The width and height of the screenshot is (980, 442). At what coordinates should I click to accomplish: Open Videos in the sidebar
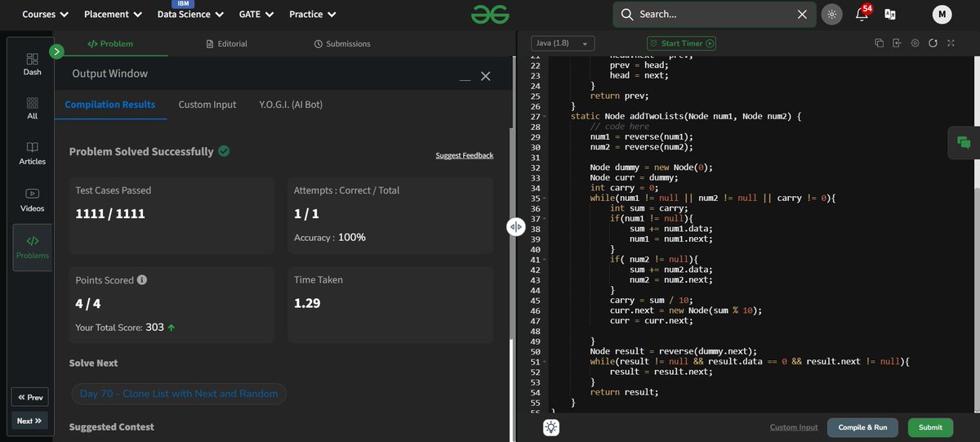(x=32, y=199)
